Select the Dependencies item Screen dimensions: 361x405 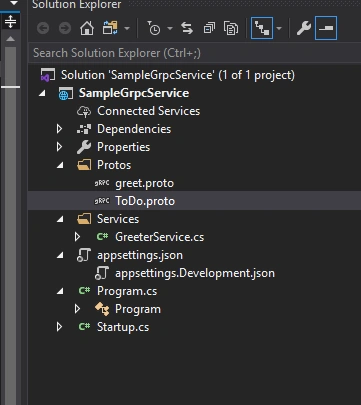coord(134,129)
